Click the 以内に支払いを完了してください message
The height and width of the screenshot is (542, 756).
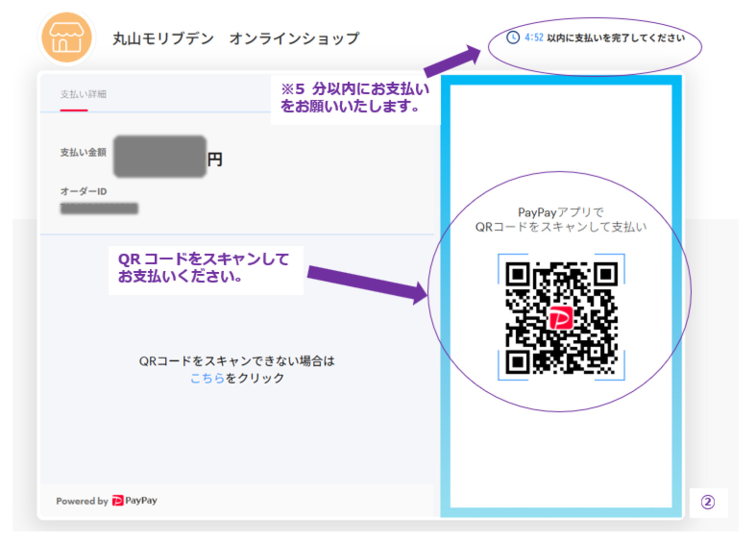click(616, 38)
